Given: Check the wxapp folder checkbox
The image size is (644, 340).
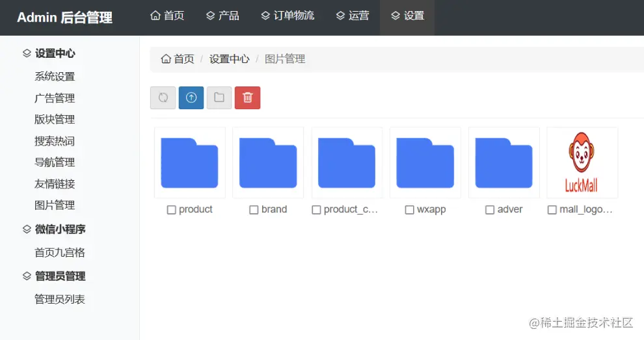Looking at the screenshot, I should tap(409, 210).
